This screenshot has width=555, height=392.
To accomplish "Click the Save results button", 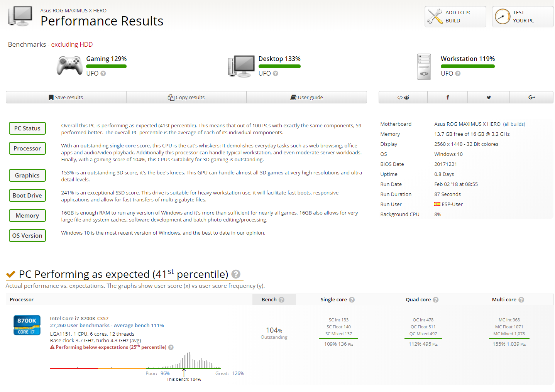I will (66, 97).
